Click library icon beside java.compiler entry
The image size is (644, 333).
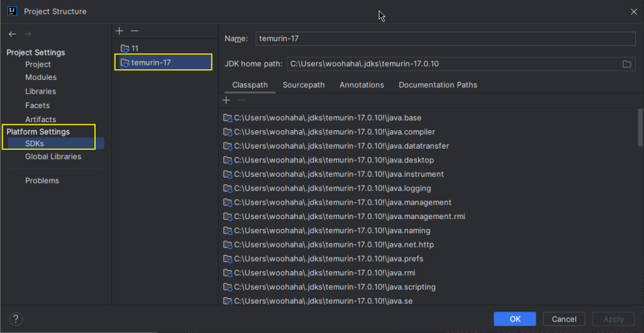pyautogui.click(x=228, y=132)
